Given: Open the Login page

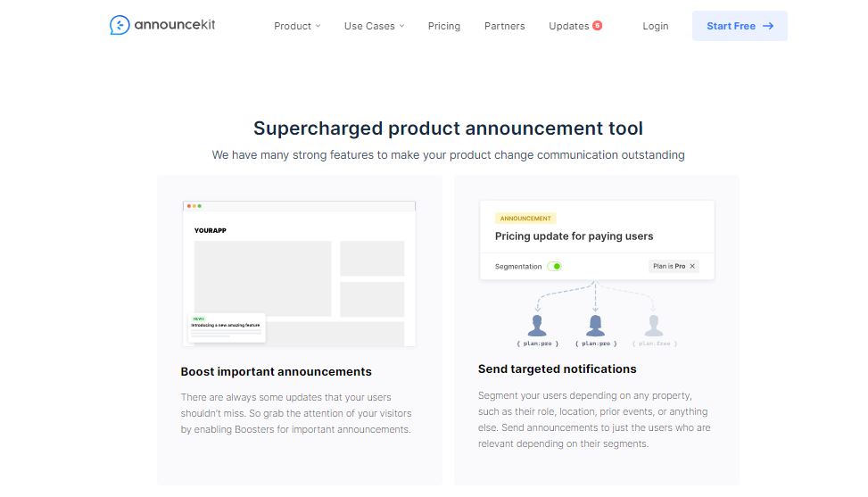Looking at the screenshot, I should pos(656,26).
